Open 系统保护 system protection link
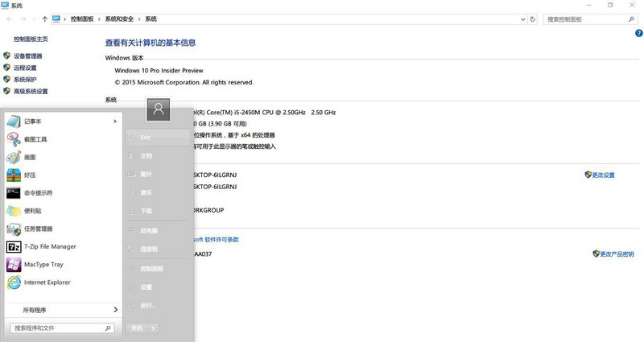The width and height of the screenshot is (644, 342). click(25, 79)
